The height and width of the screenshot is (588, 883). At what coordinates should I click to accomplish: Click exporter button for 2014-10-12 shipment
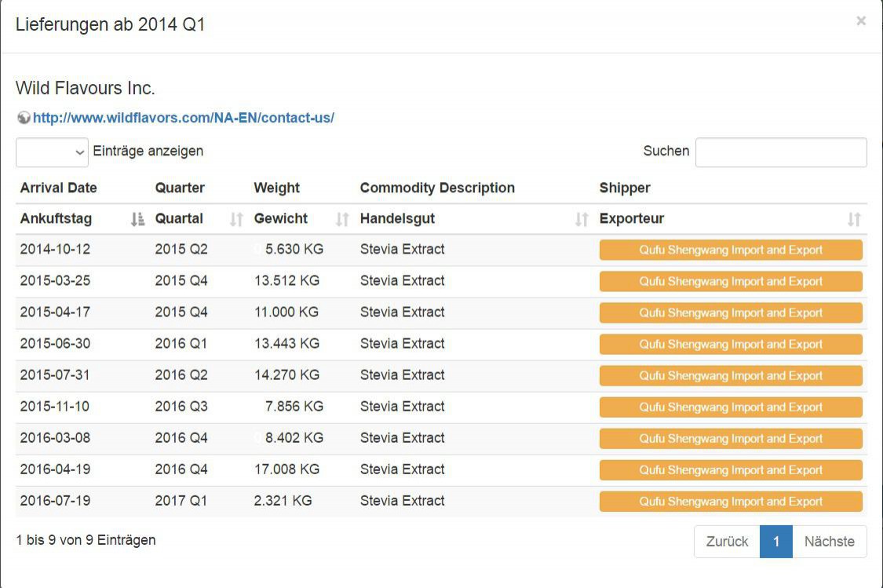[731, 250]
